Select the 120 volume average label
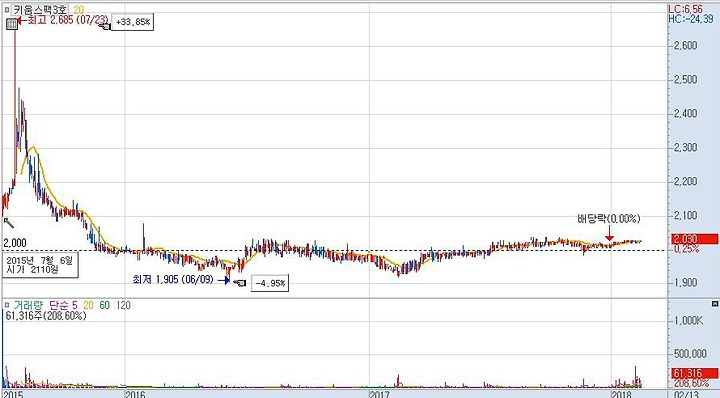The height and width of the screenshot is (398, 720). click(x=123, y=305)
